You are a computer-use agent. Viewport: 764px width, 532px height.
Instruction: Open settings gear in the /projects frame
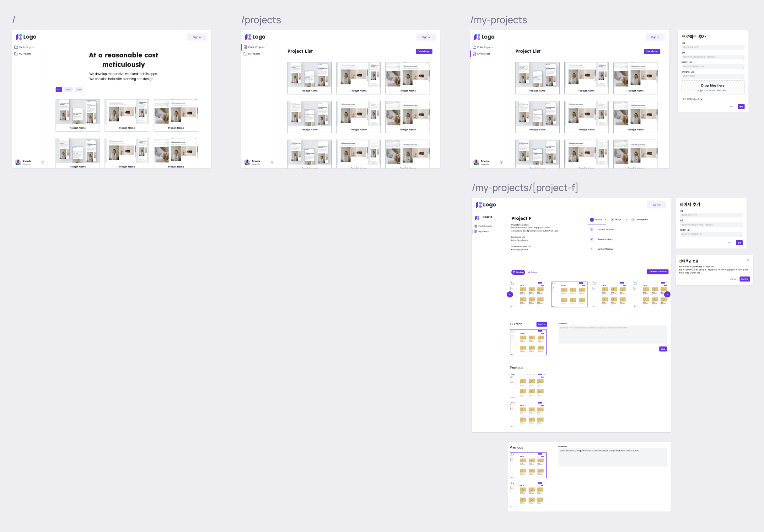click(272, 162)
